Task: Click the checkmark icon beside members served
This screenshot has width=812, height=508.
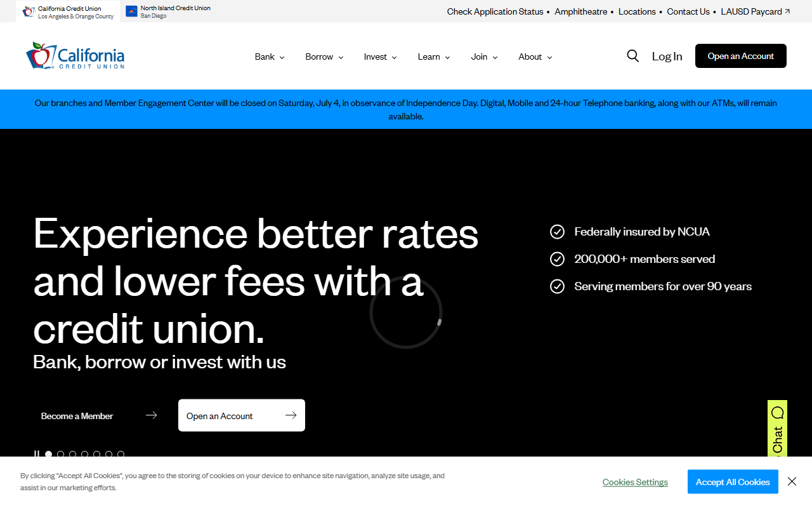Action: (x=557, y=259)
